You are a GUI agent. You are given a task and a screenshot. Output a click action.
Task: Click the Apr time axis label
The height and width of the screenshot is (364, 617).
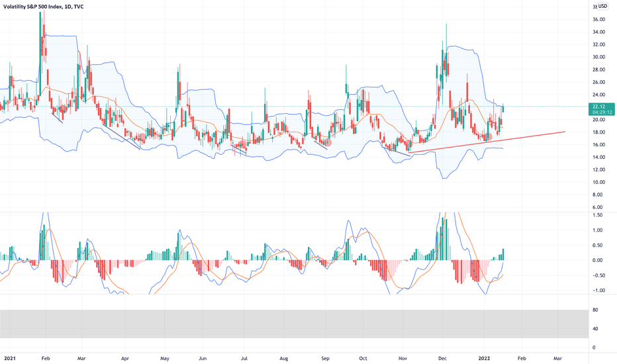(x=125, y=359)
